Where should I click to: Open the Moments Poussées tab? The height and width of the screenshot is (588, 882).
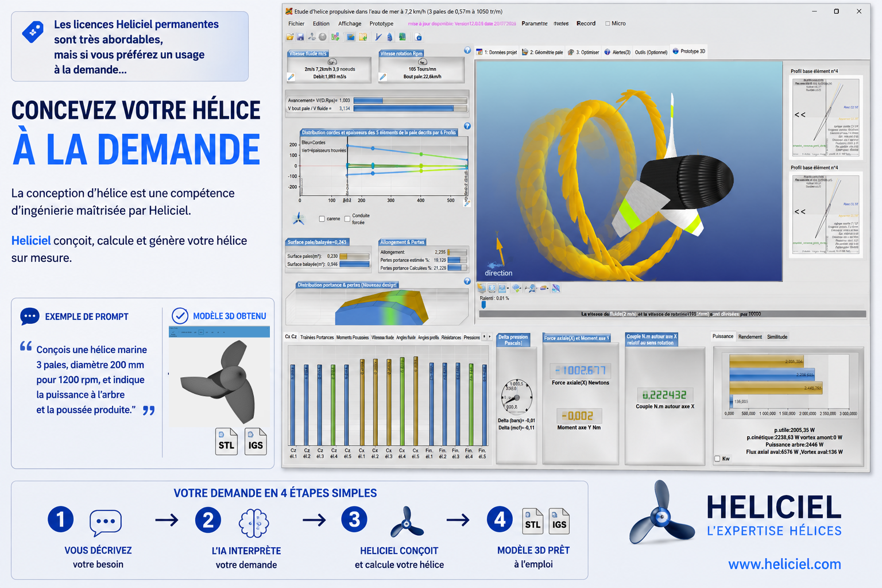point(353,338)
